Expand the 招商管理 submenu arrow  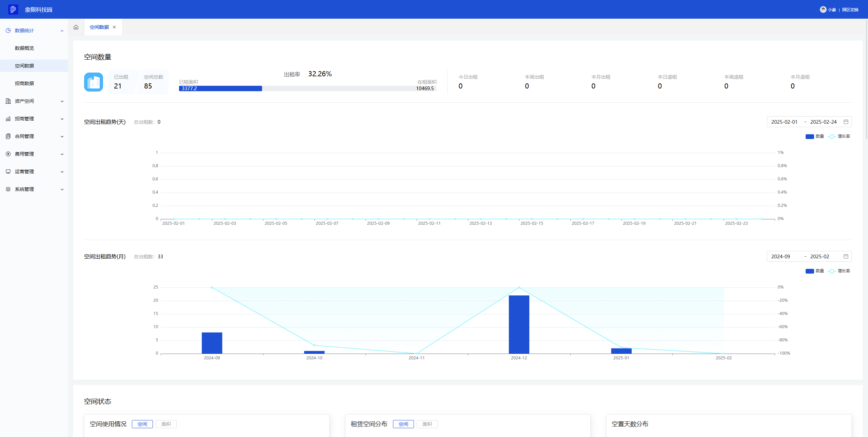coord(62,119)
